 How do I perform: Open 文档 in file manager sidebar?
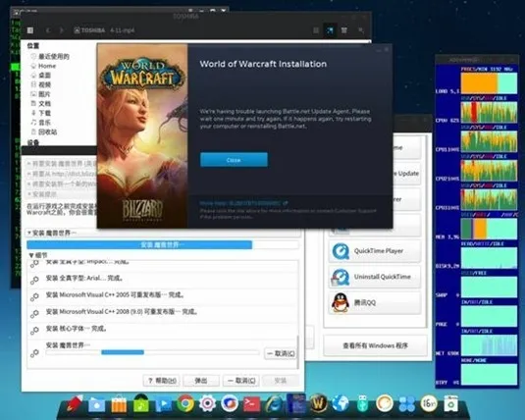click(x=40, y=103)
